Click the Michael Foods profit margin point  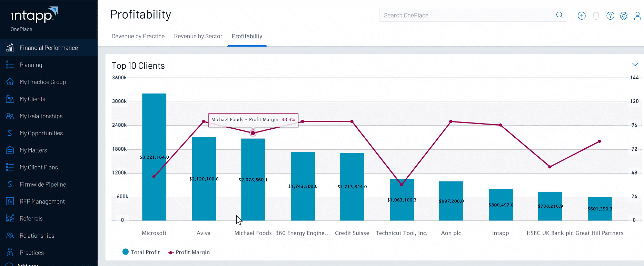pos(253,133)
